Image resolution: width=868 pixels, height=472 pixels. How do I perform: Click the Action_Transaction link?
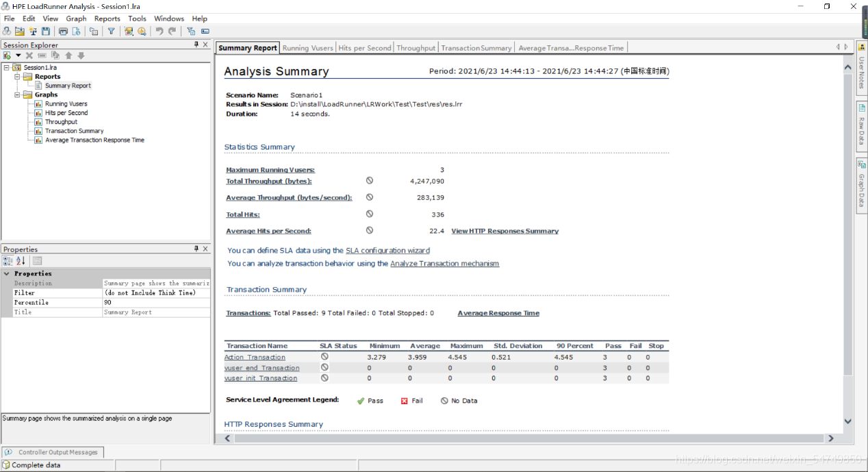[255, 358]
